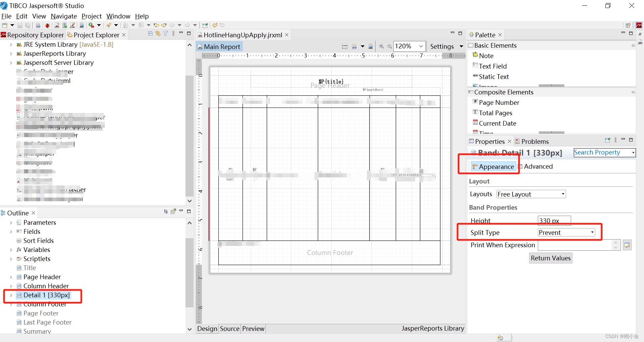Click the compile report icon in editor toolbar
The width and height of the screenshot is (644, 342).
click(354, 46)
